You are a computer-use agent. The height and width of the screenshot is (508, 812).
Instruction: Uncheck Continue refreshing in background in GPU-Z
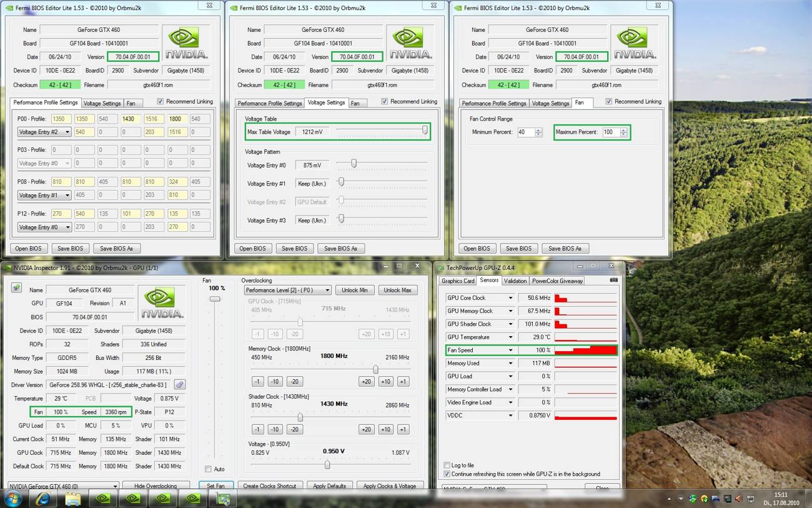(447, 474)
